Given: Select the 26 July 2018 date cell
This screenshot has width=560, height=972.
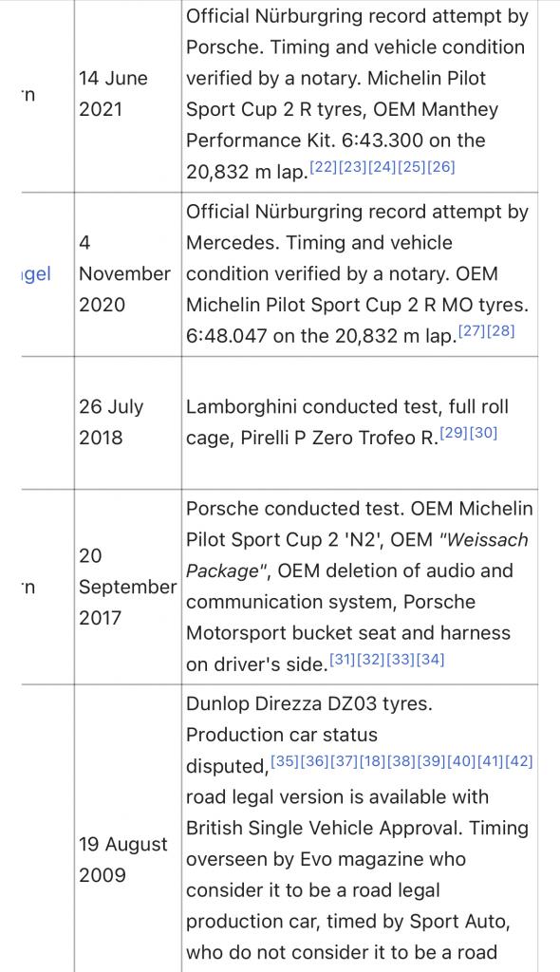Looking at the screenshot, I should click(128, 422).
